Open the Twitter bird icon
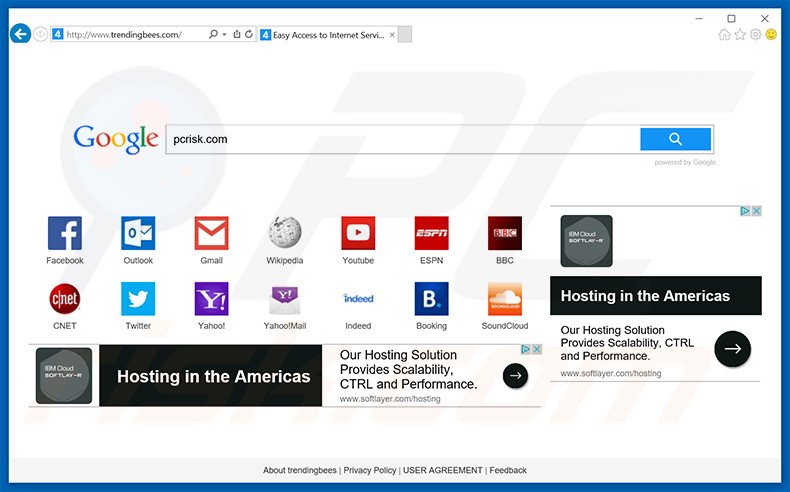790x492 pixels. click(138, 299)
